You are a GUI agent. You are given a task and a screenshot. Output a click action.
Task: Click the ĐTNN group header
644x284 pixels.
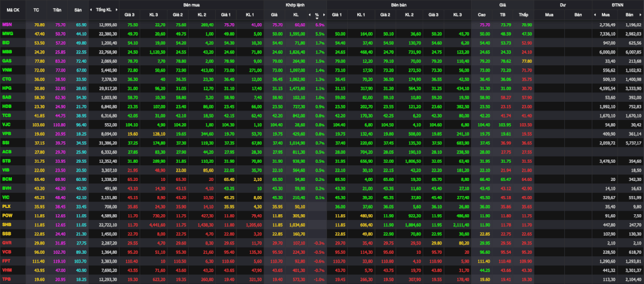coord(618,5)
